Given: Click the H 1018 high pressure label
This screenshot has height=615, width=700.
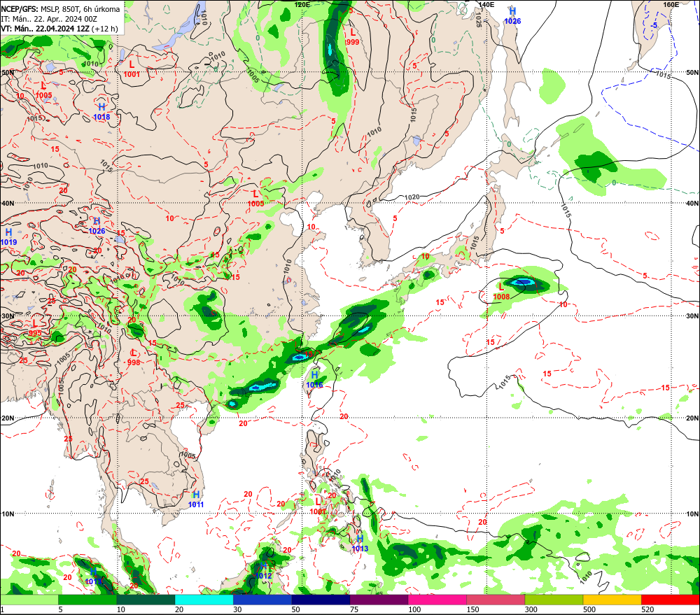Looking at the screenshot, I should coord(101,111).
